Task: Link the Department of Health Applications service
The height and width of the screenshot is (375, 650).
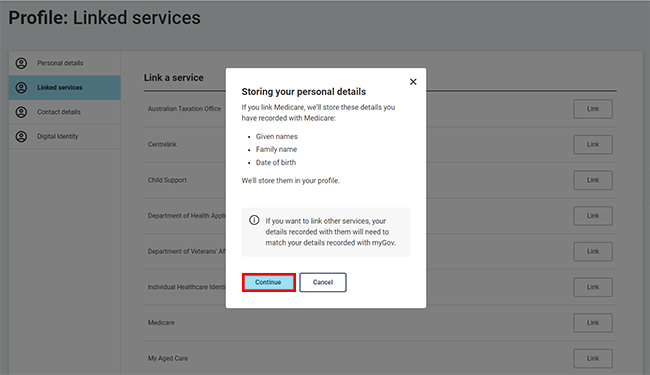Action: [593, 215]
